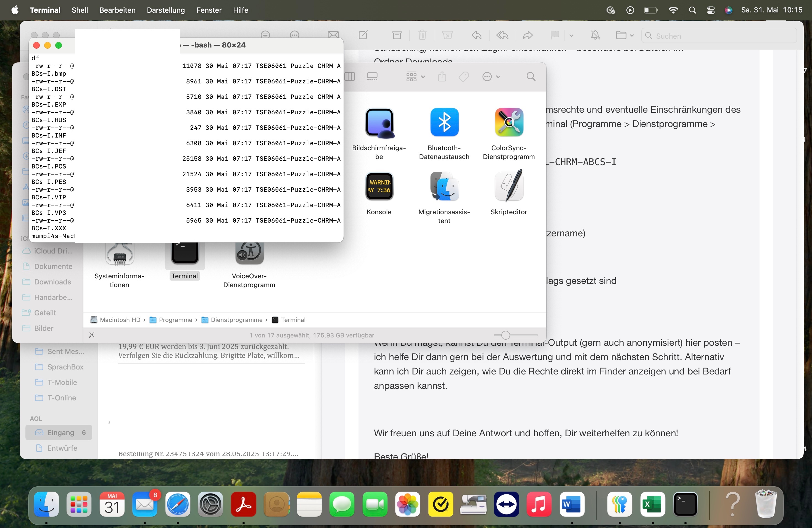This screenshot has height=528, width=812.
Task: Select the ColorSync-Dienstprogramm icon
Action: tap(508, 122)
